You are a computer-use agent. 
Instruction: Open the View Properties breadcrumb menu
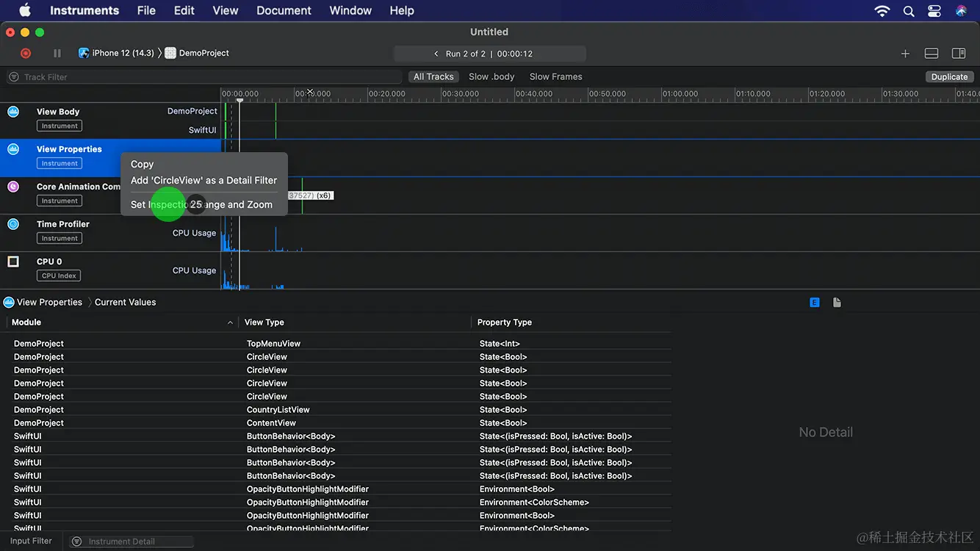click(49, 302)
